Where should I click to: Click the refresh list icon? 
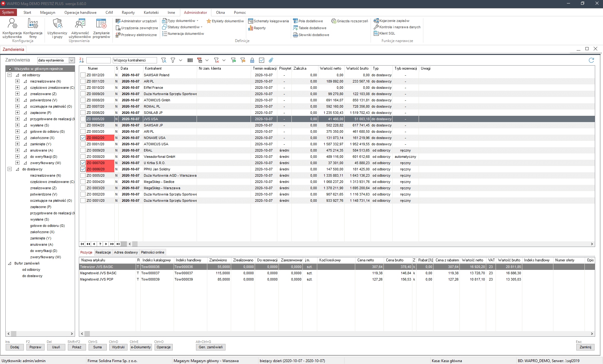coord(591,60)
